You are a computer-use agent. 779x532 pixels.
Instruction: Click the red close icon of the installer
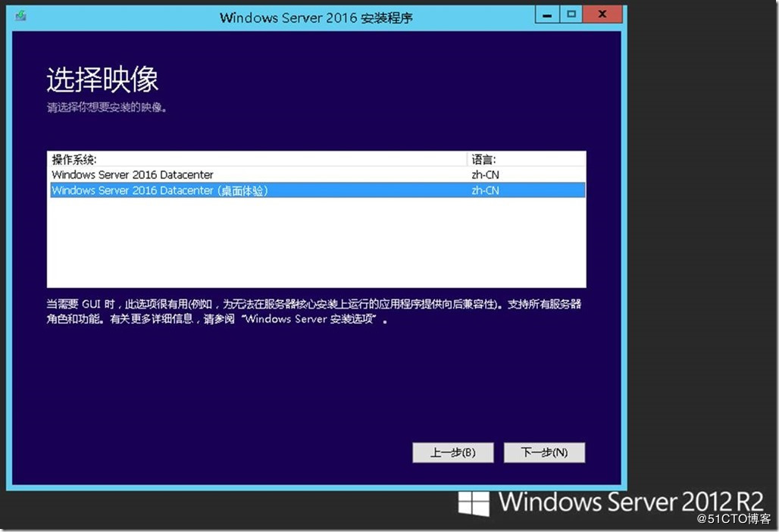pyautogui.click(x=602, y=14)
